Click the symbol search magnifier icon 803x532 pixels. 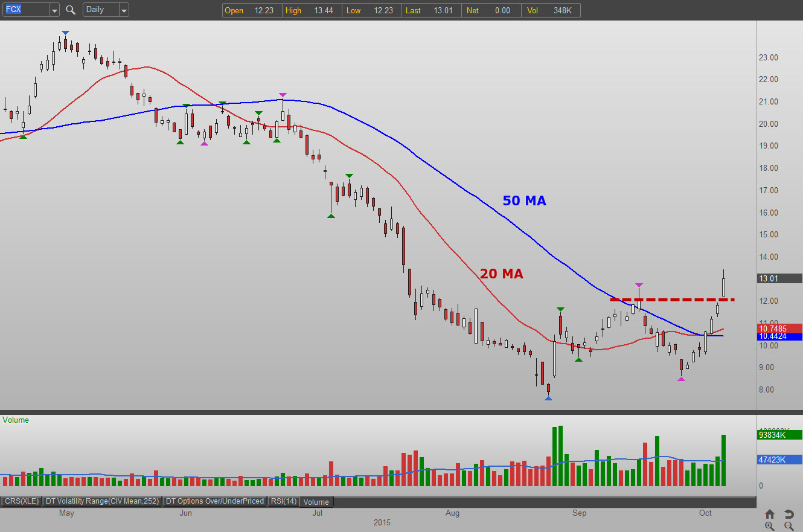(71, 10)
